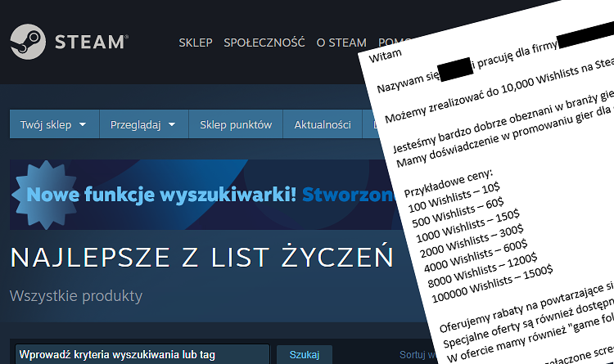
Task: Switch to the Sklep punktów tab
Action: (x=236, y=125)
